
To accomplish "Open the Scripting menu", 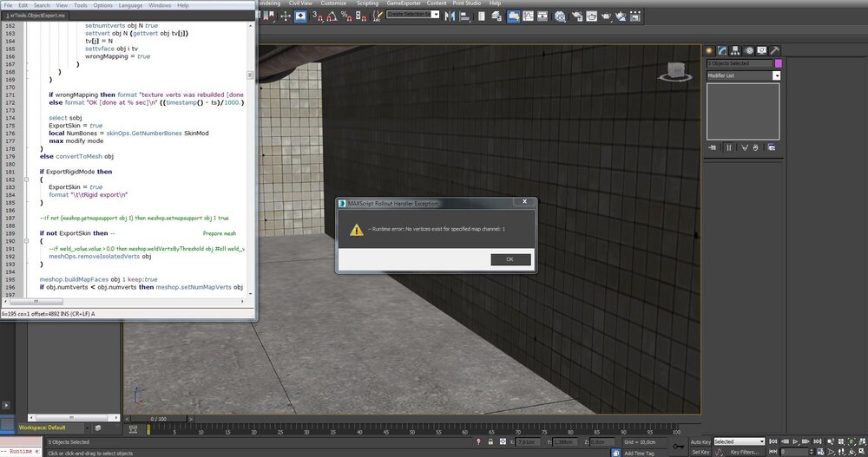I will click(367, 3).
